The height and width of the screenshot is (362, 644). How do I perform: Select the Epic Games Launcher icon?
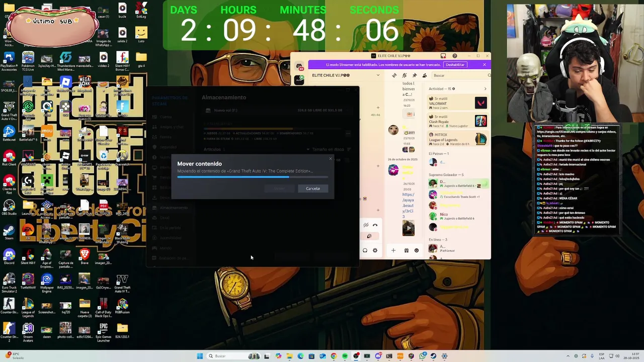103,332
